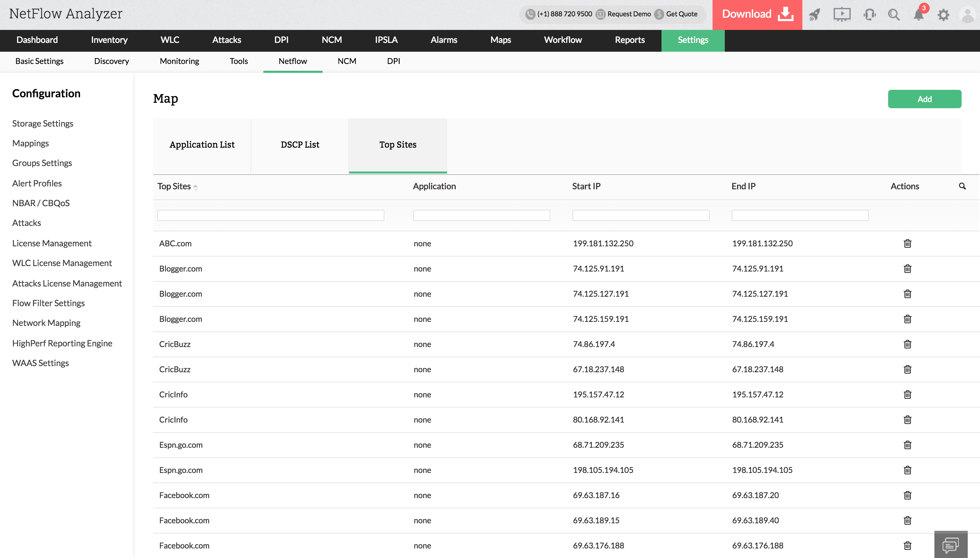Open the user profile avatar icon

pyautogui.click(x=967, y=15)
